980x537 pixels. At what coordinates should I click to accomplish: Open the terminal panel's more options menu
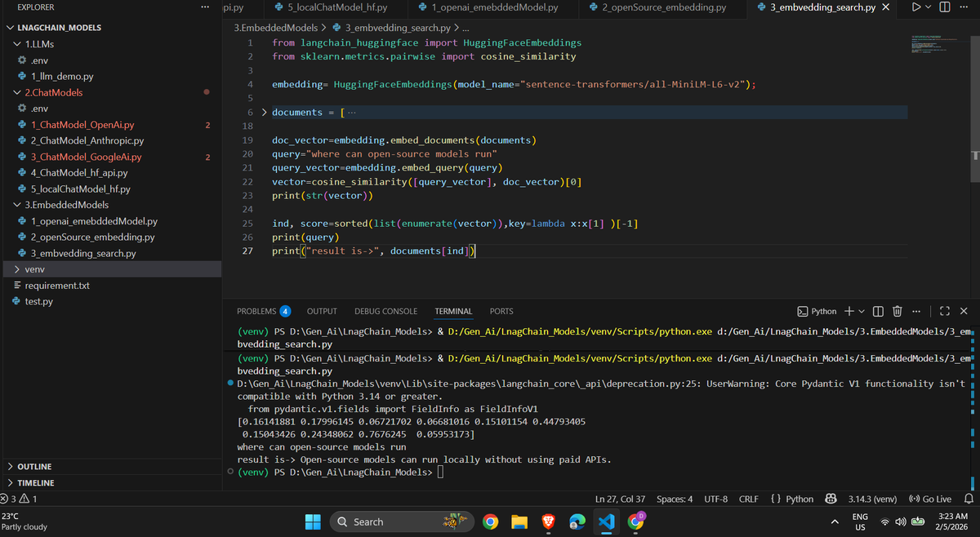pyautogui.click(x=915, y=311)
